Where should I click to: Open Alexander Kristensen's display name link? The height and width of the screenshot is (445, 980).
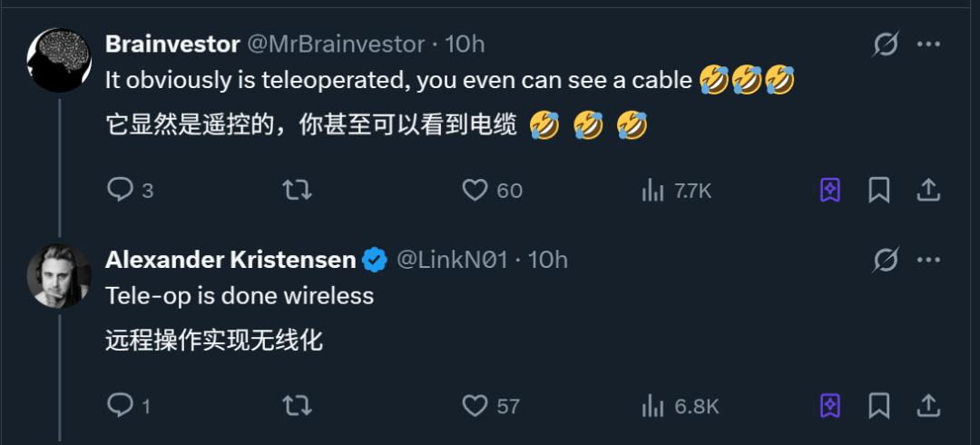click(230, 260)
